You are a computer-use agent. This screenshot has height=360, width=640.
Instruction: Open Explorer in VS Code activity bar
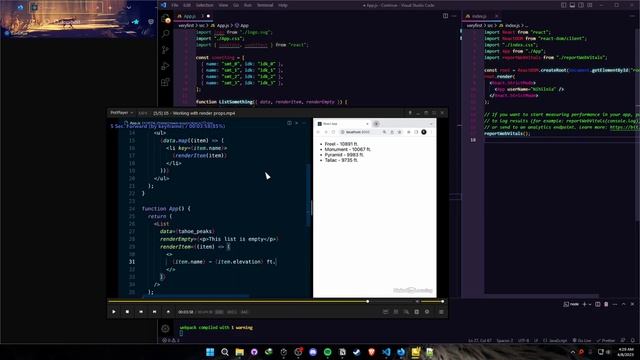165,19
